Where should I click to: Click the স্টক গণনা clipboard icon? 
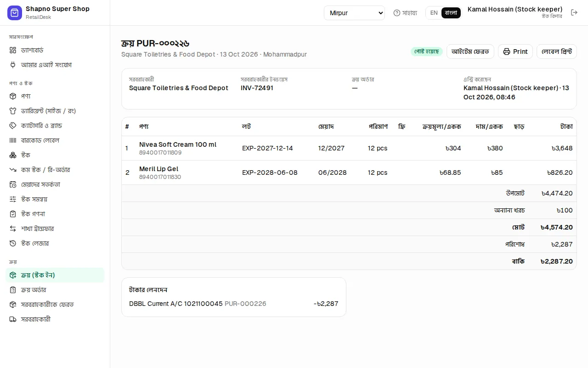pos(13,214)
